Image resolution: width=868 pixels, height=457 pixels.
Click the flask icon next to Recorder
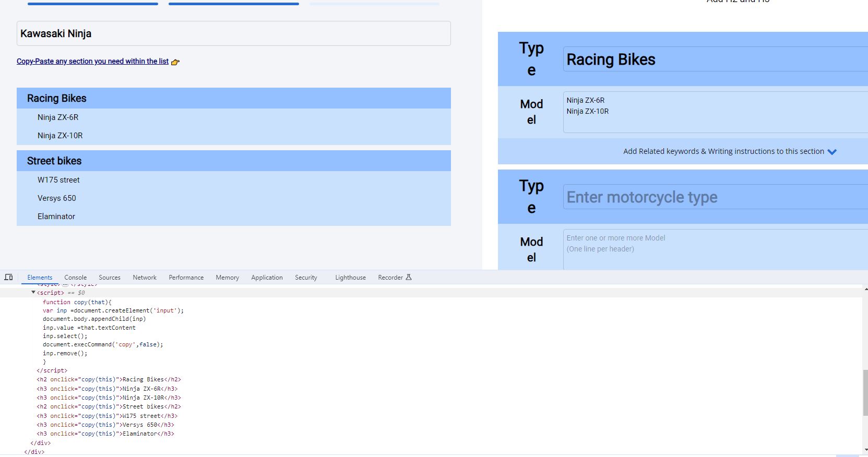[409, 277]
